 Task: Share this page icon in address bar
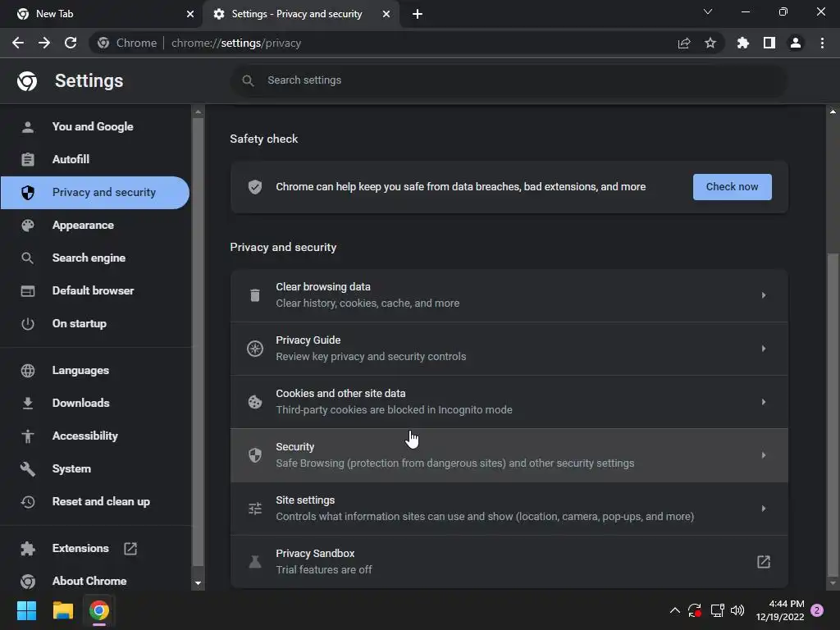tap(684, 43)
